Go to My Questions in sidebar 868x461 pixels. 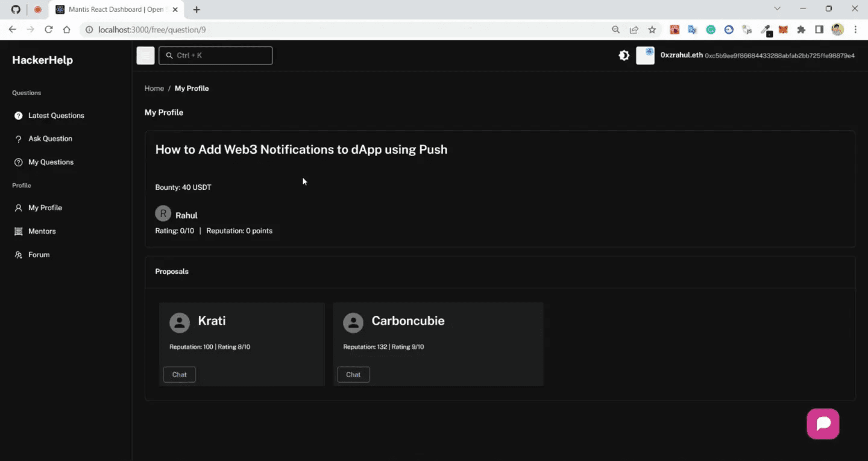point(51,162)
